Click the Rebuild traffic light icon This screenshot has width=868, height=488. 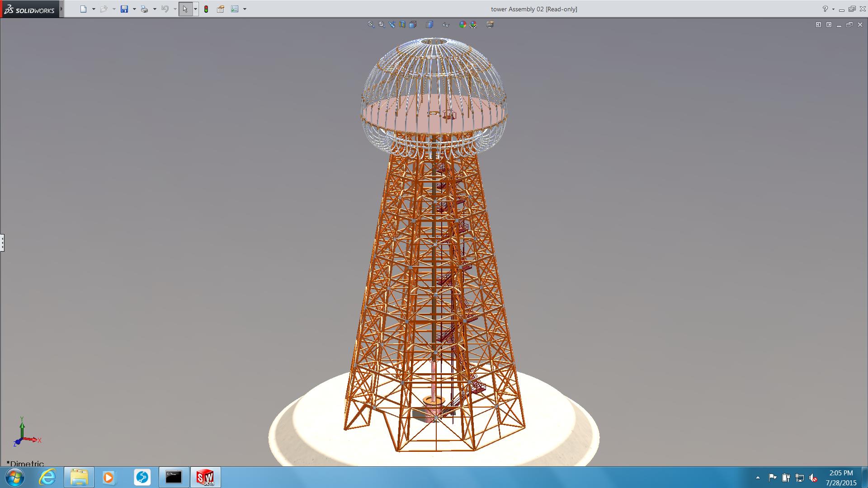coord(206,9)
